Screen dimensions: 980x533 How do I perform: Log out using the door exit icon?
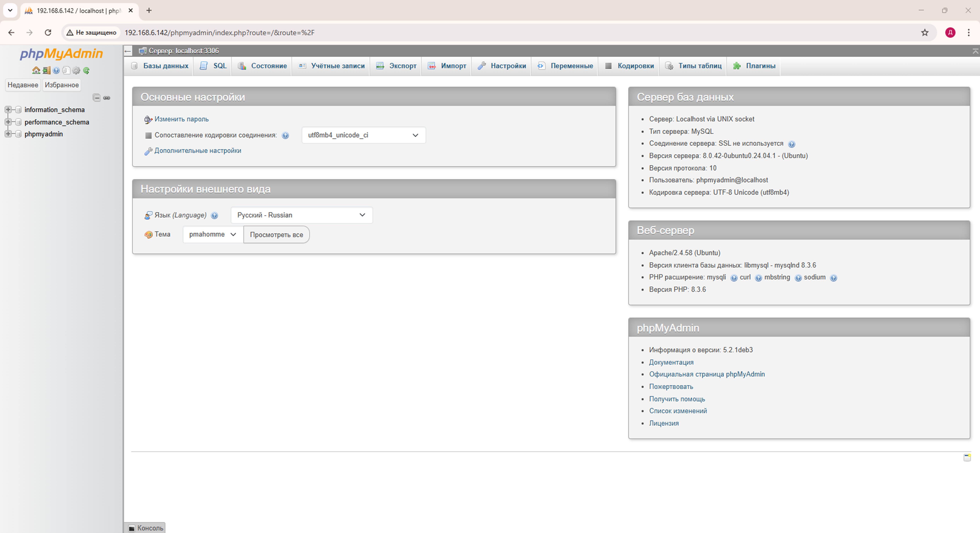point(46,70)
